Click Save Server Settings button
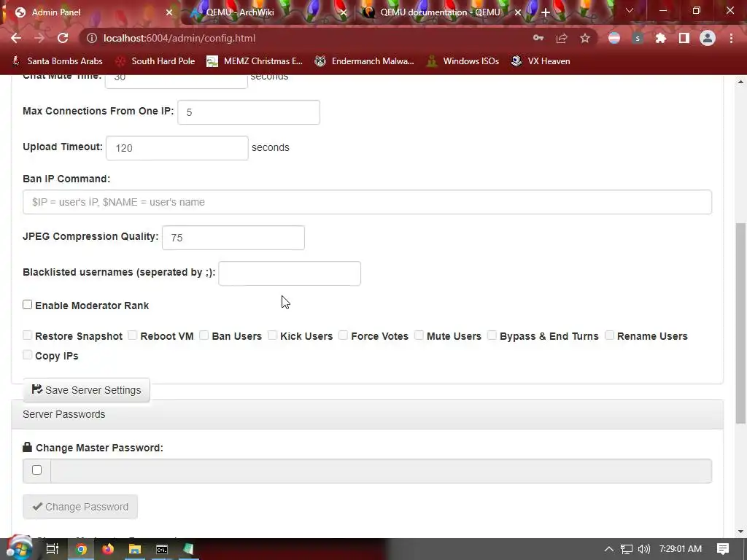The image size is (747, 560). 86,390
